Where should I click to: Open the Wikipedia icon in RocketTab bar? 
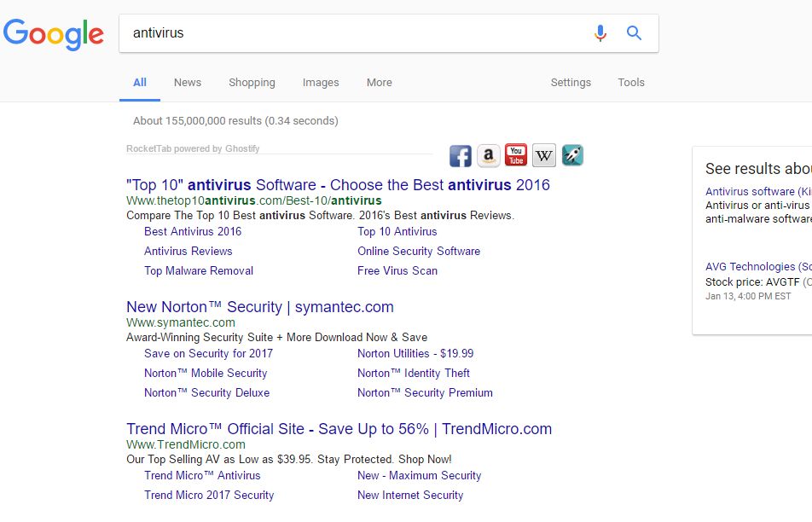(x=544, y=155)
